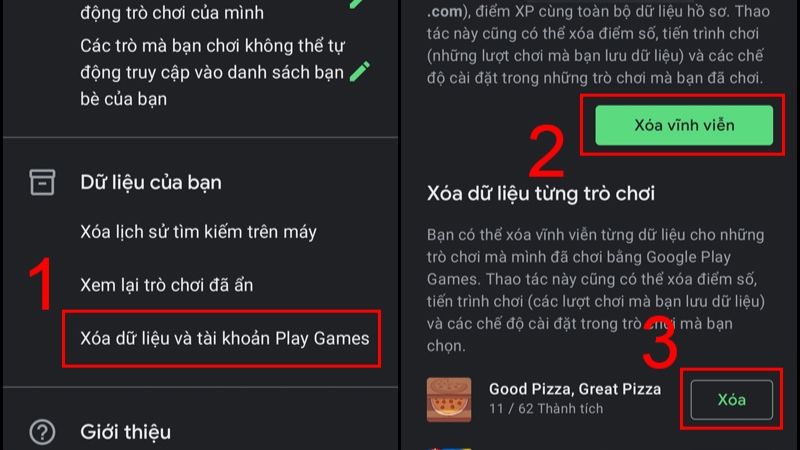800x450 pixels.
Task: Tap the red number 2 step marker
Action: tap(546, 151)
